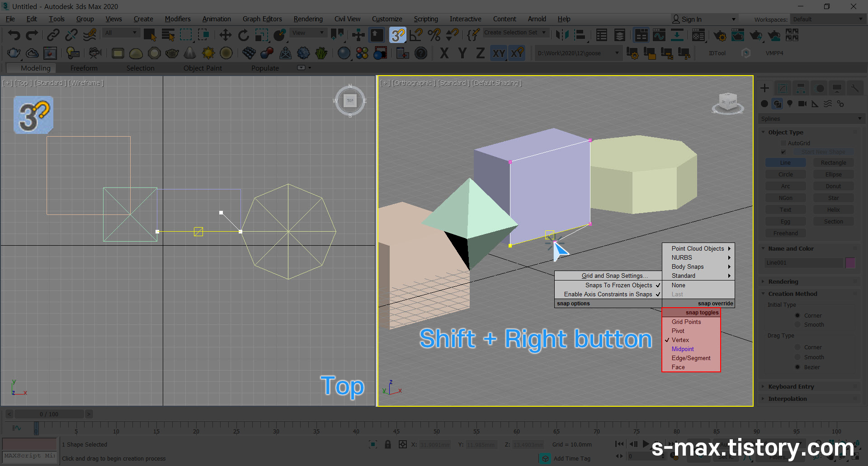Open the object color swatch next to Line001

click(x=850, y=262)
